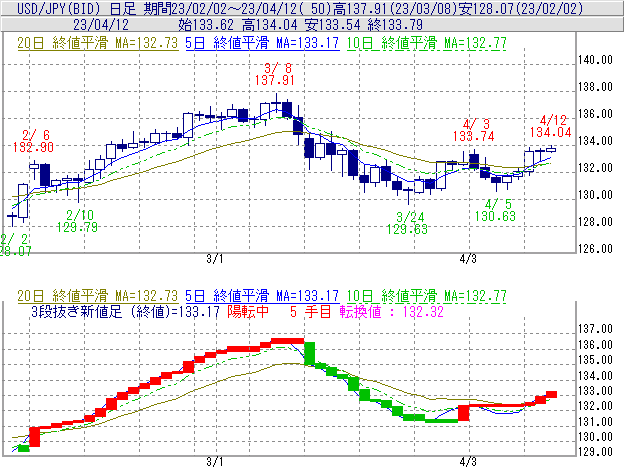Click the 23/04/12 date in header row
This screenshot has width=624, height=475.
tap(101, 25)
